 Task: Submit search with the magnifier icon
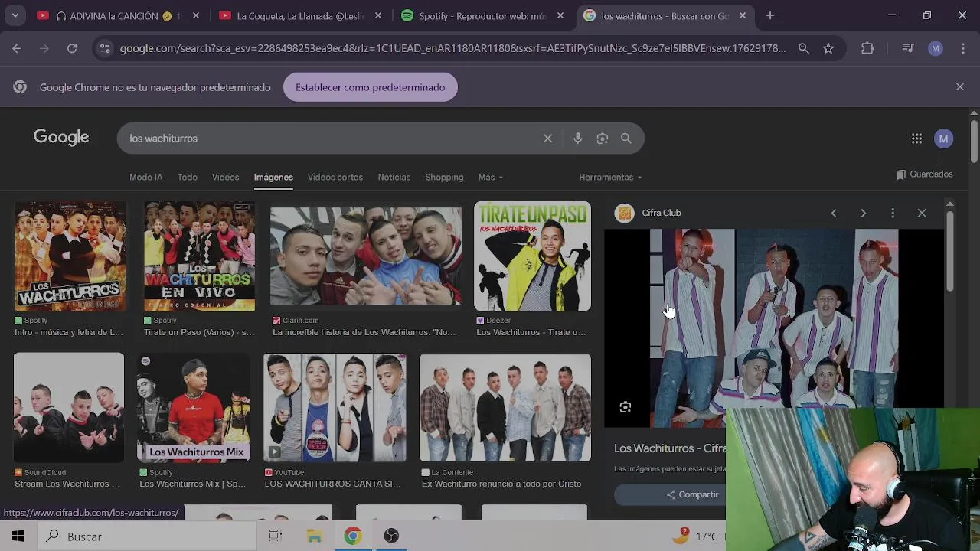[626, 139]
